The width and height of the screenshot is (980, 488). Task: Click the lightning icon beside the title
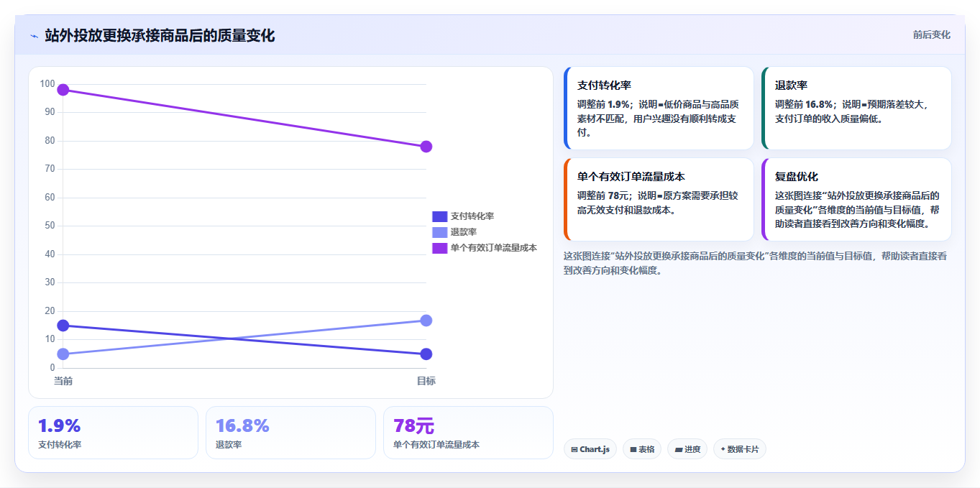(x=34, y=36)
